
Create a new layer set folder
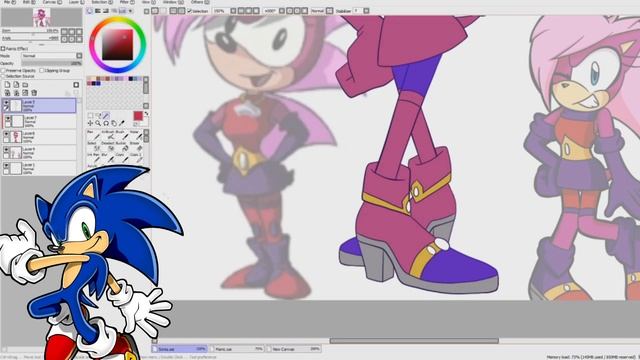click(x=25, y=84)
